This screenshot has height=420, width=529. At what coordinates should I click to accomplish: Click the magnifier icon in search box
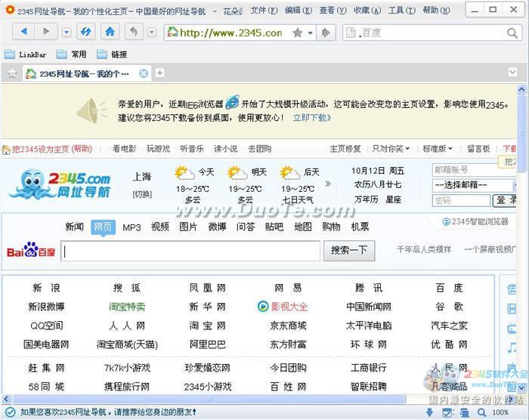[x=512, y=33]
